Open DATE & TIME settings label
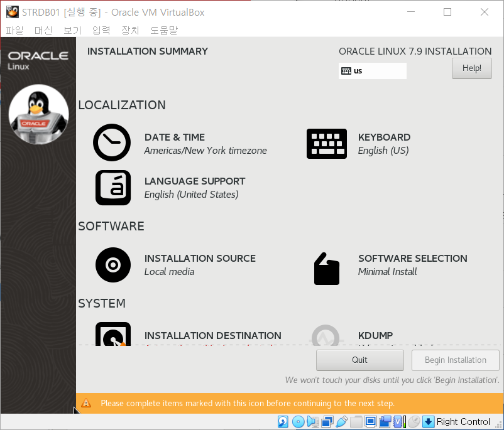 pos(175,137)
